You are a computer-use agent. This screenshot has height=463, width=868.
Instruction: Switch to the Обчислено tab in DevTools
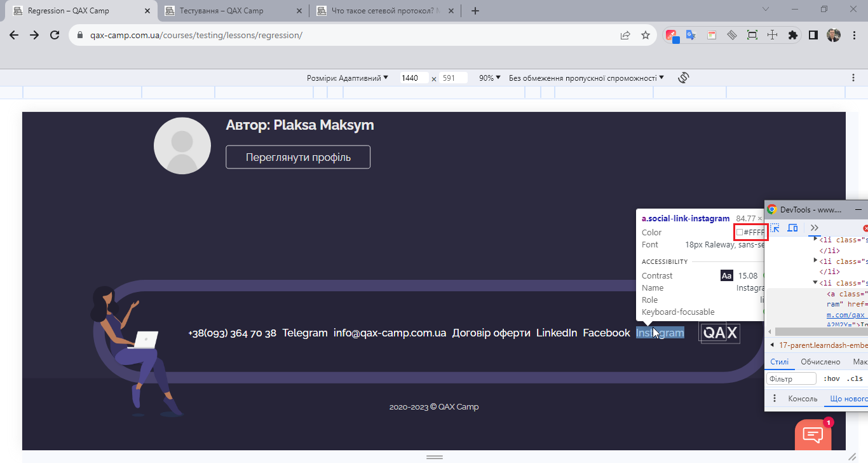point(820,361)
